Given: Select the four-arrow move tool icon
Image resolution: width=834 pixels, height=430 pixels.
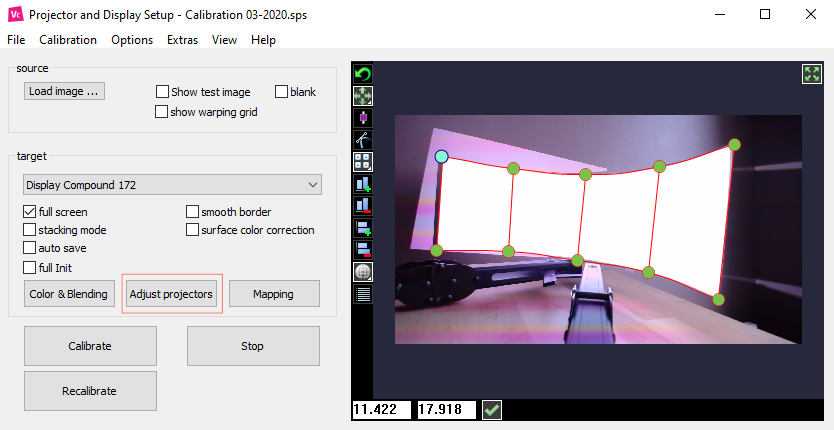Looking at the screenshot, I should [x=363, y=96].
